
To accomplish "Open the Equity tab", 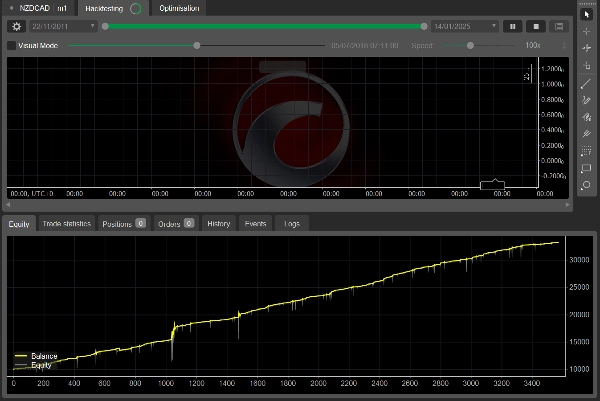I will pyautogui.click(x=19, y=224).
